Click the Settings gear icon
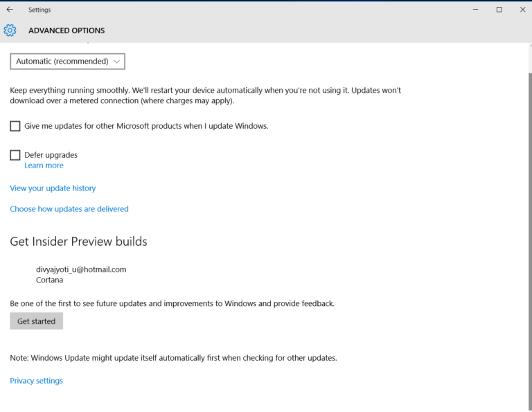The height and width of the screenshot is (412, 532). click(10, 30)
